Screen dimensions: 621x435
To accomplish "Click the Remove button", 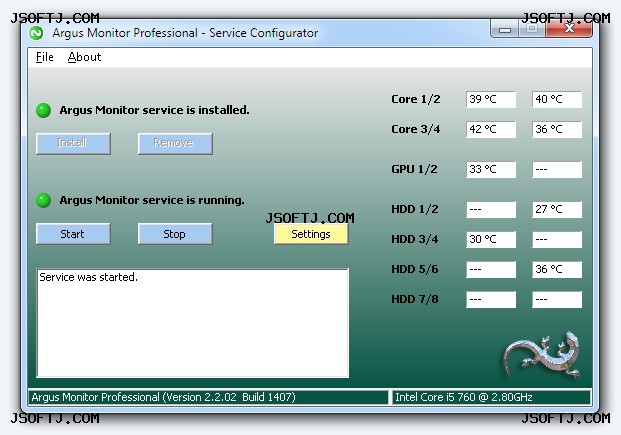I will click(175, 143).
